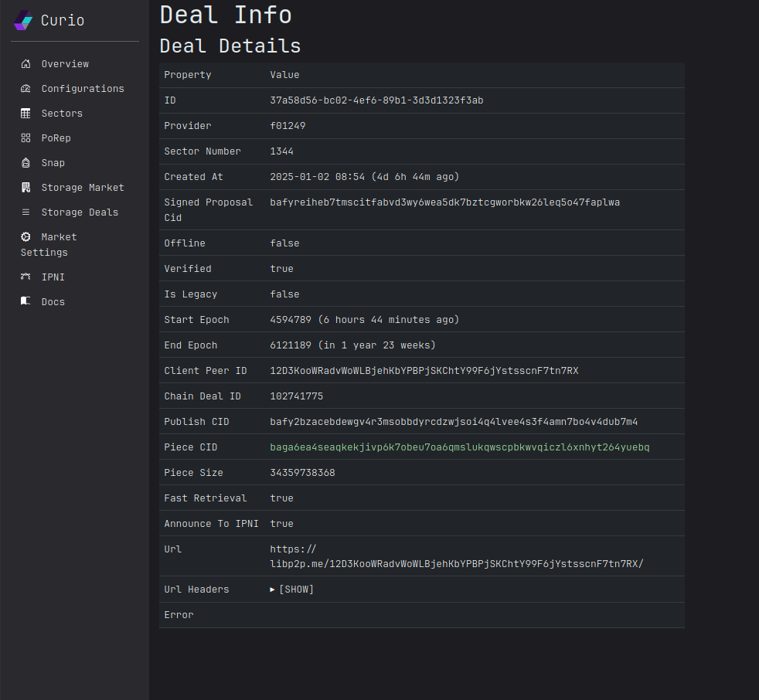Viewport: 759px width, 700px height.
Task: Click the Storage Market building icon
Action: [26, 188]
